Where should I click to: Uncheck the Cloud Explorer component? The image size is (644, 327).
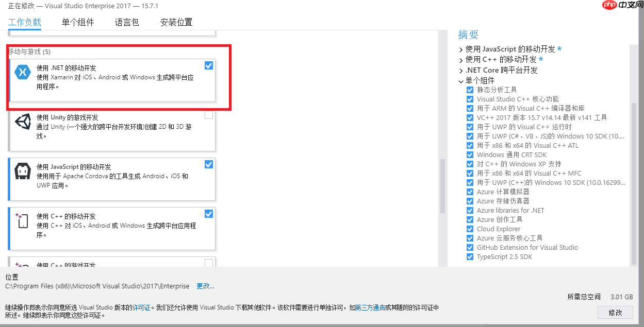(x=470, y=229)
